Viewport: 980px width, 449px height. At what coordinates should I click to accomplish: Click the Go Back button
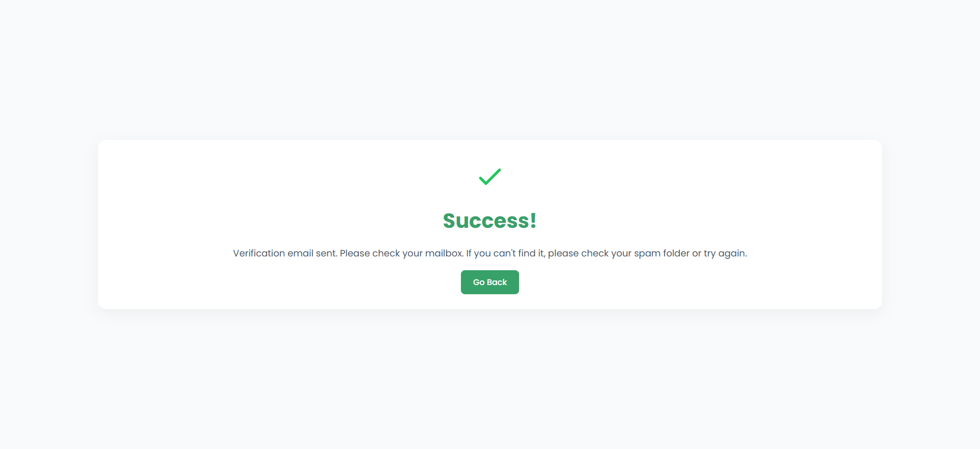point(490,282)
